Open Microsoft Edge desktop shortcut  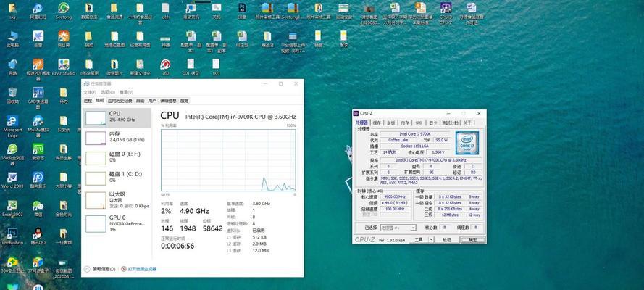tap(12, 126)
